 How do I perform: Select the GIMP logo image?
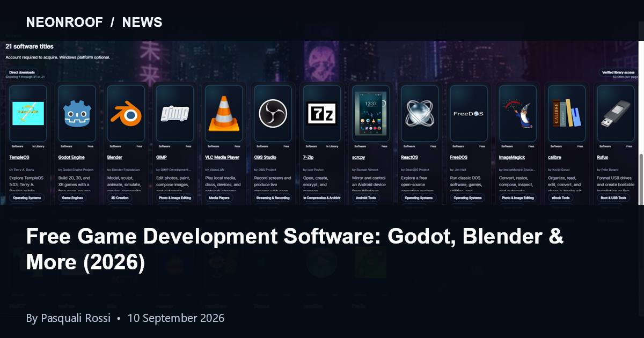(175, 113)
